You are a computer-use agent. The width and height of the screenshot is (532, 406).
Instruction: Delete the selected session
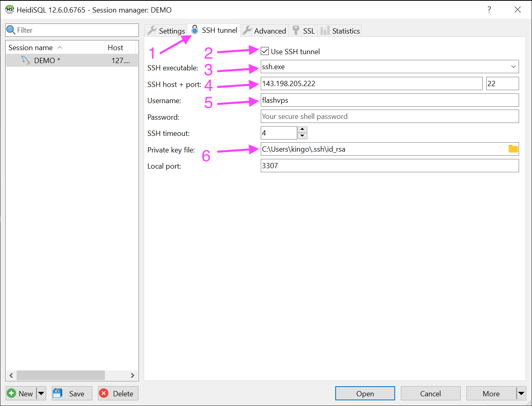click(118, 393)
